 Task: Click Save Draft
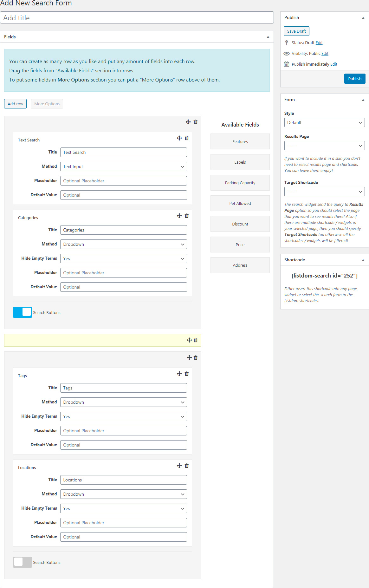click(x=296, y=31)
